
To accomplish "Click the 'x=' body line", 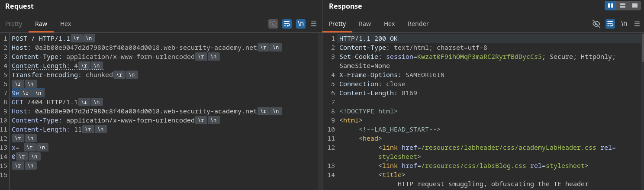I will coord(15,148).
